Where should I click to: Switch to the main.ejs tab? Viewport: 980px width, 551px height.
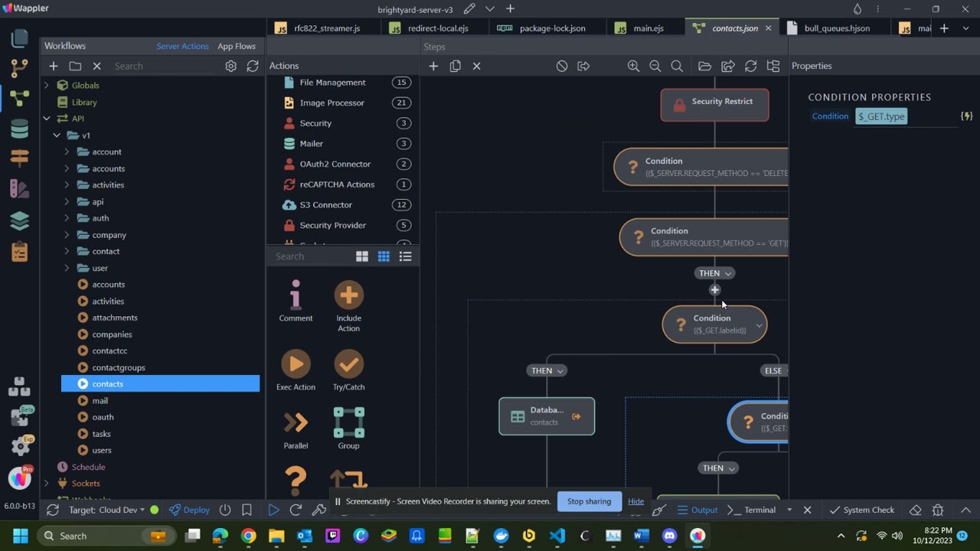pyautogui.click(x=648, y=28)
